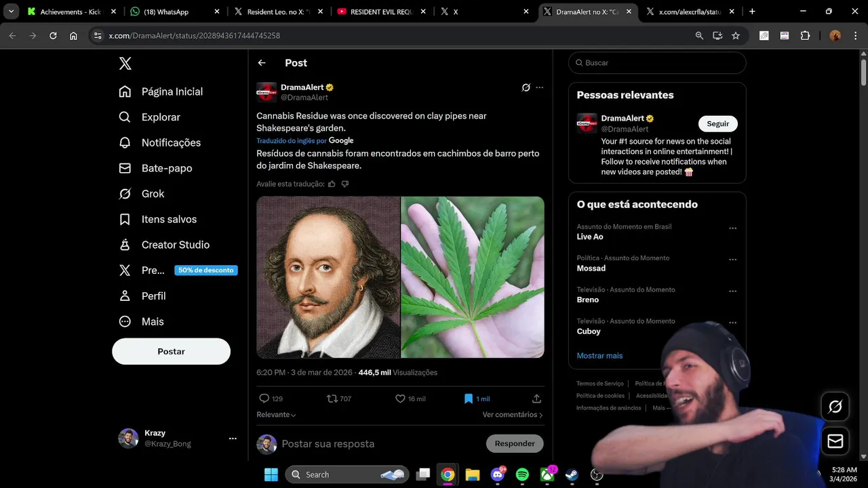868x488 pixels.
Task: Open the Relevante sort dropdown
Action: pos(276,414)
